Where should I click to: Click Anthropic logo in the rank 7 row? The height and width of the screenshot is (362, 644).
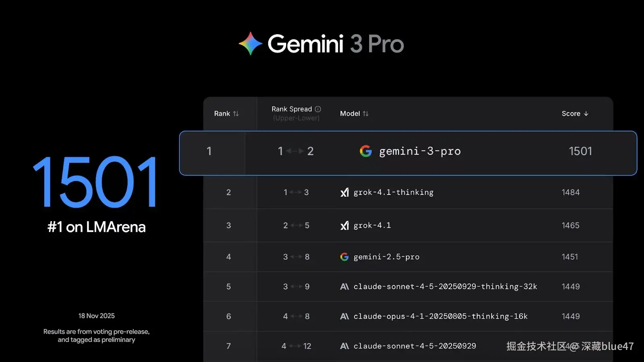345,346
